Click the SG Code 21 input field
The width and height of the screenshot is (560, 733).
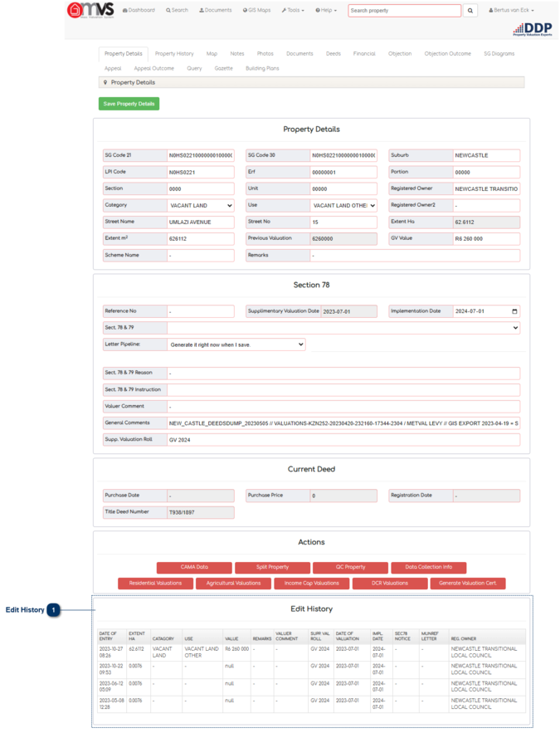point(201,155)
